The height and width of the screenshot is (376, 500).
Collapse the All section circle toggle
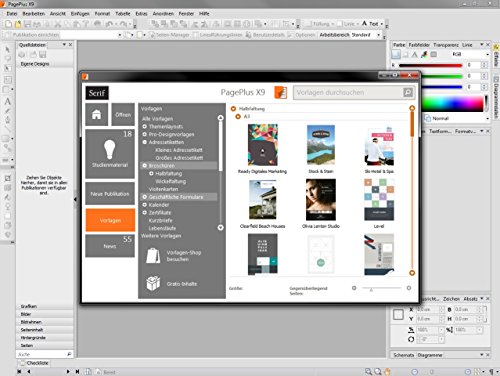pos(238,116)
